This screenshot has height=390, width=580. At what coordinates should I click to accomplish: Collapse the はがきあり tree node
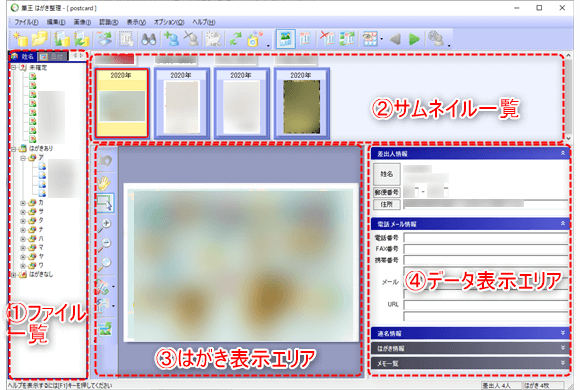(14, 149)
